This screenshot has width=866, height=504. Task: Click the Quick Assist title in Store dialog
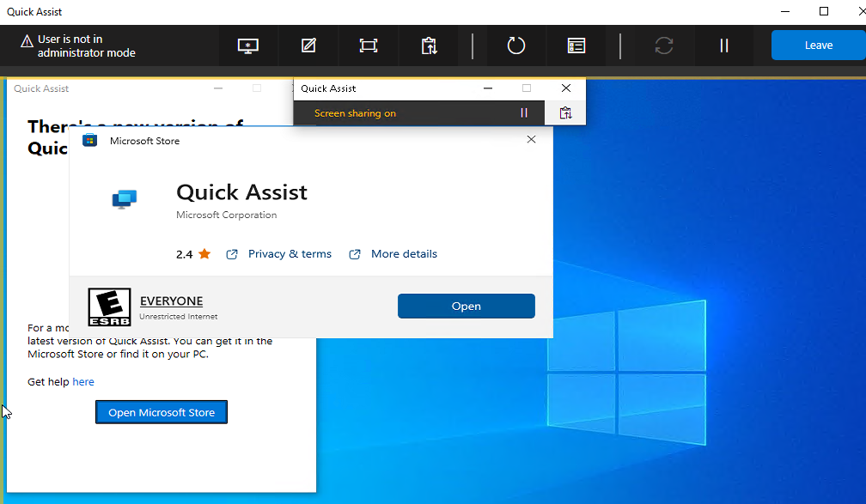coord(242,192)
